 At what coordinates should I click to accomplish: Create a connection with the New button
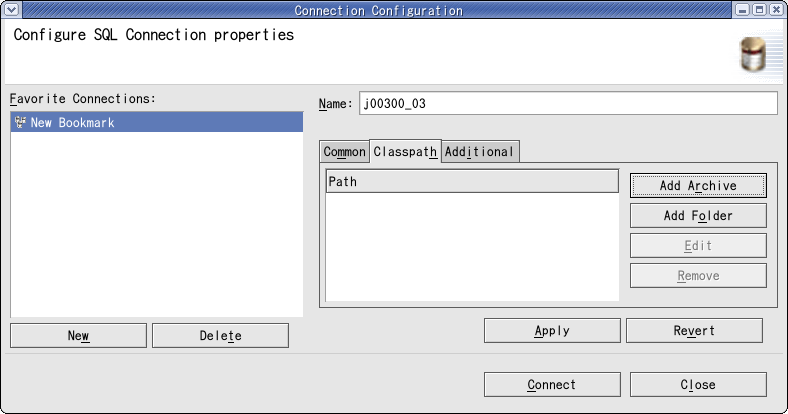(x=78, y=336)
